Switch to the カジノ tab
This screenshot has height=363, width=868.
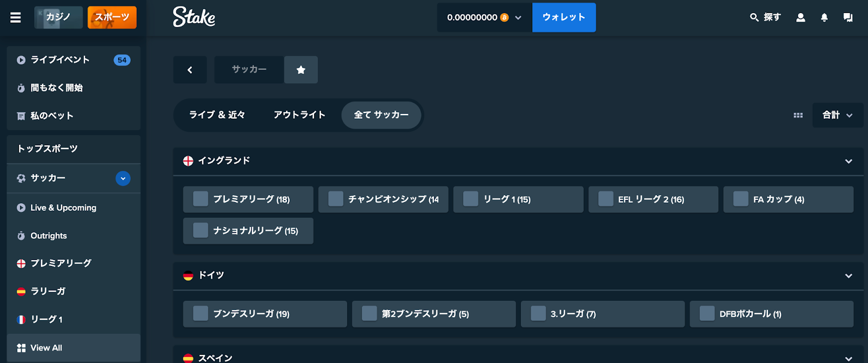tap(59, 17)
